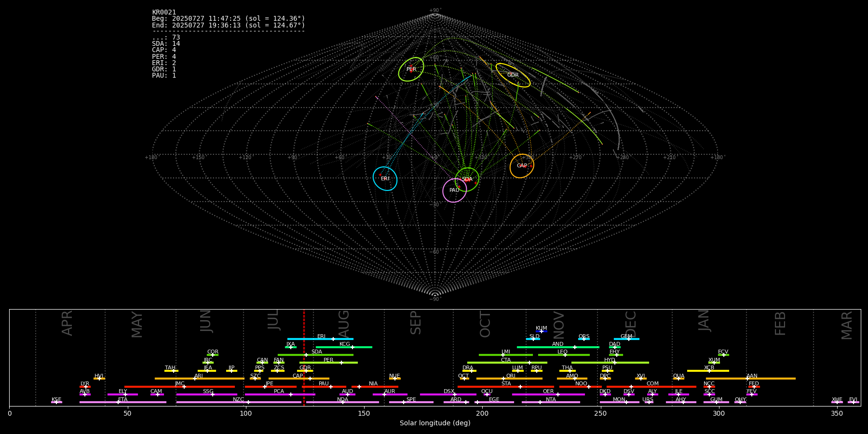The image size is (868, 434).
Task: Click the SPE shower bar on timeline
Action: [x=411, y=402]
